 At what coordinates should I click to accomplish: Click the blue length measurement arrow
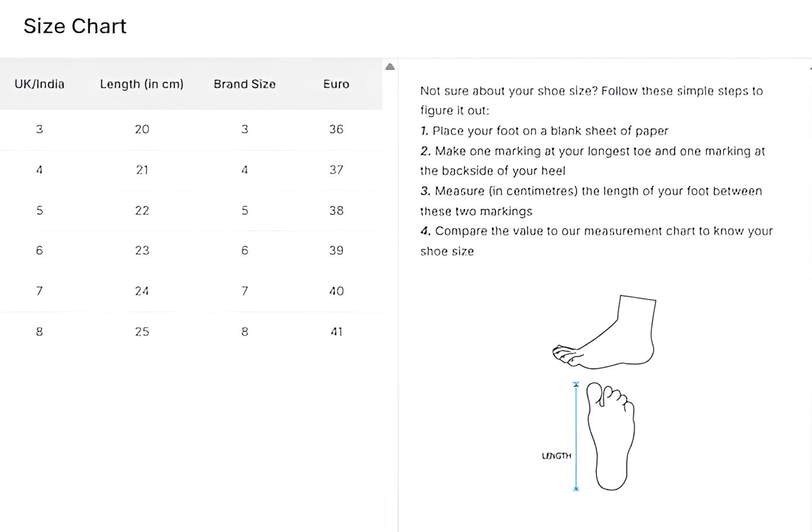(576, 436)
